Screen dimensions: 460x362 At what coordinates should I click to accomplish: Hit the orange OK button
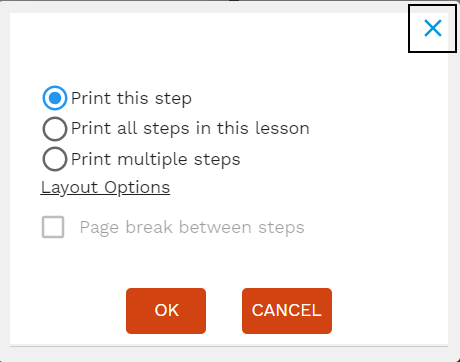(x=166, y=311)
